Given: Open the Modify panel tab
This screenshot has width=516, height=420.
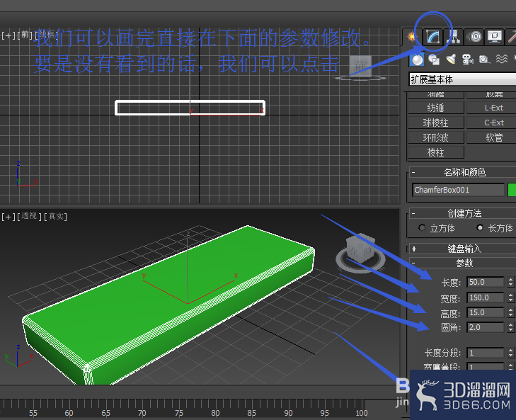Looking at the screenshot, I should pyautogui.click(x=432, y=37).
